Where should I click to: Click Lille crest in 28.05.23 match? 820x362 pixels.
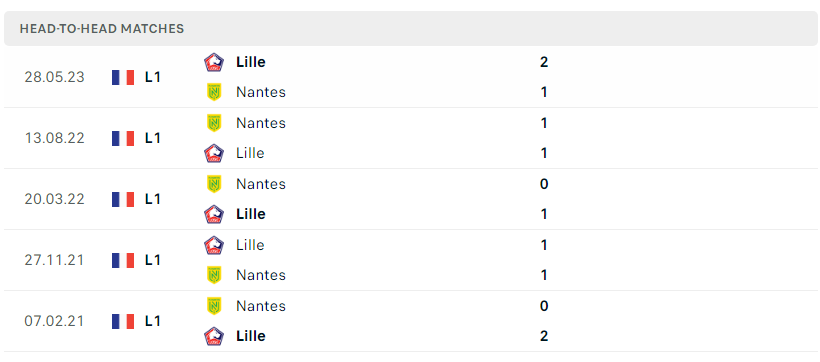[214, 62]
